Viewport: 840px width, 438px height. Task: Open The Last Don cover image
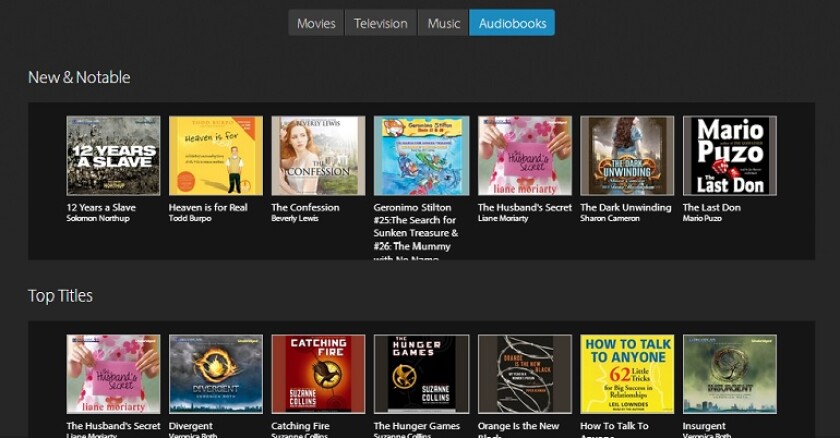pyautogui.click(x=729, y=155)
